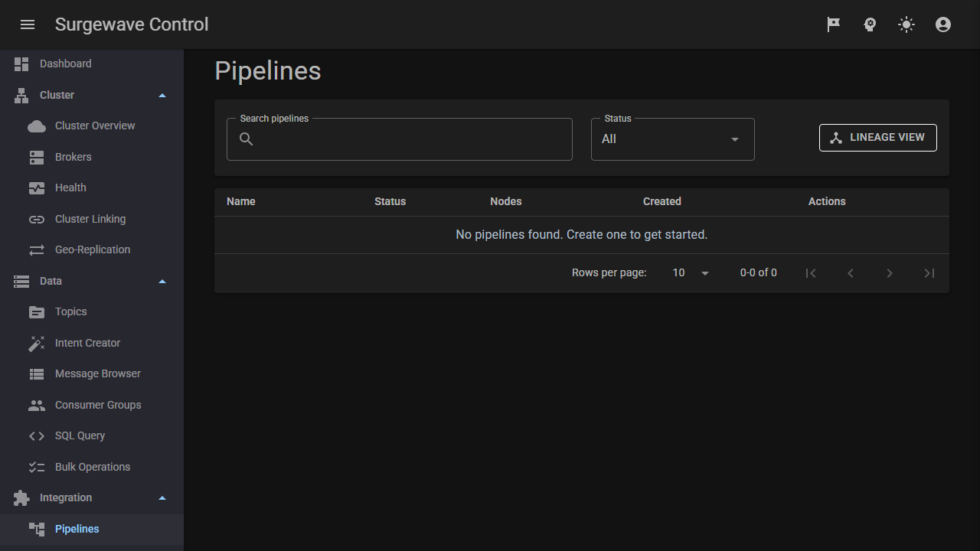Click the Cluster hierarchy icon
Screen dimensions: 980x551
click(21, 96)
